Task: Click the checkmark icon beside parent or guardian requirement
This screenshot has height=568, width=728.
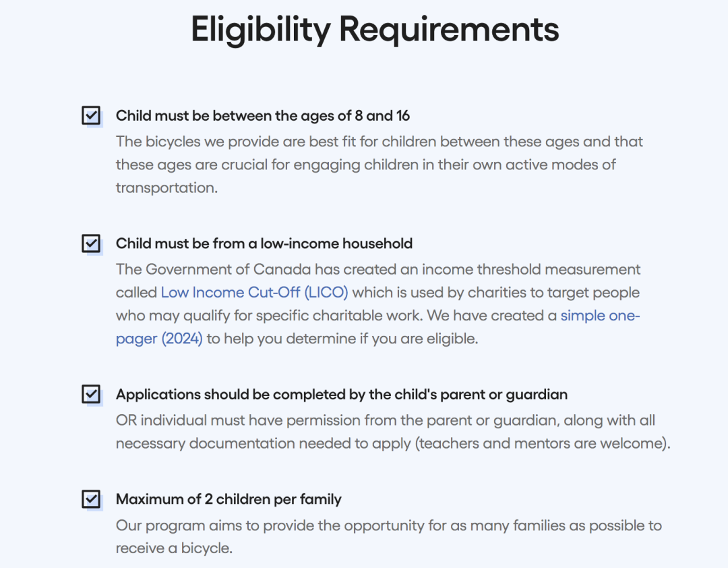Action: (92, 394)
